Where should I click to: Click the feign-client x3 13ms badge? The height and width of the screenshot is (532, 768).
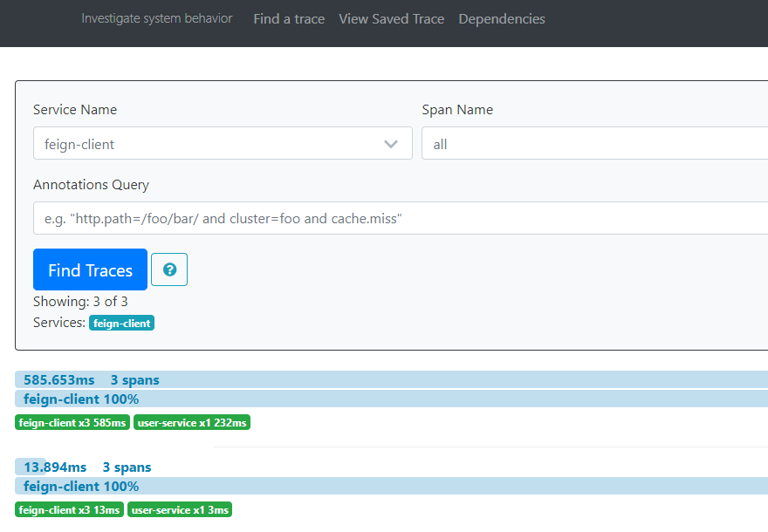(70, 509)
